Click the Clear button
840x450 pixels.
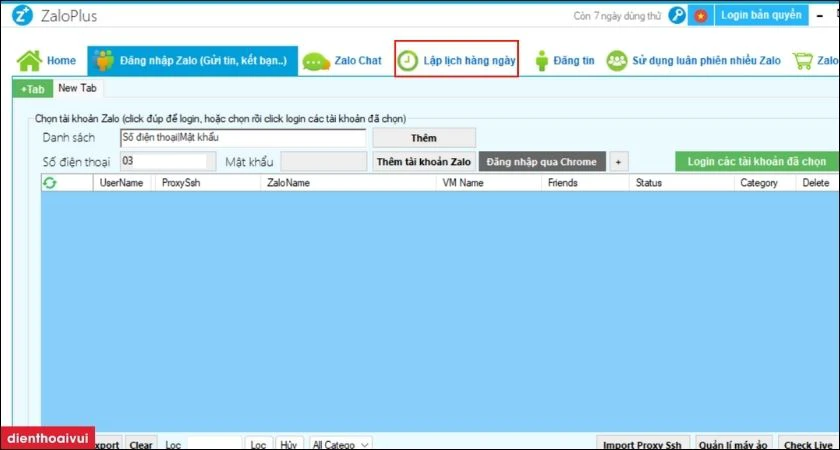(x=141, y=444)
